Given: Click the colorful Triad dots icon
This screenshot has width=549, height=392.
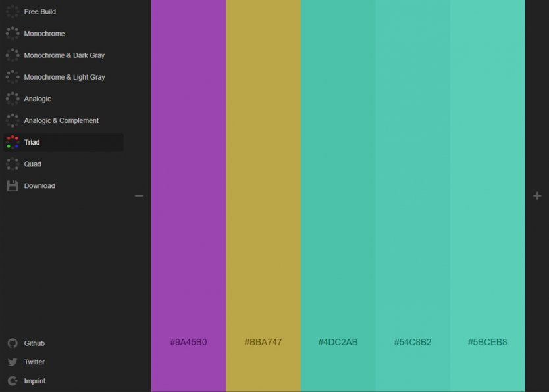Looking at the screenshot, I should pos(12,142).
